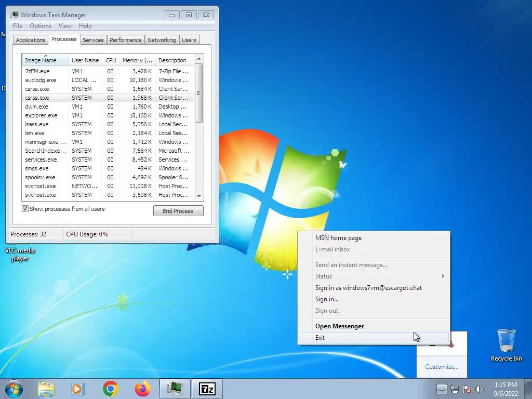Click Task Manager title bar icon
Viewport: 532px width, 399px height.
pyautogui.click(x=14, y=15)
